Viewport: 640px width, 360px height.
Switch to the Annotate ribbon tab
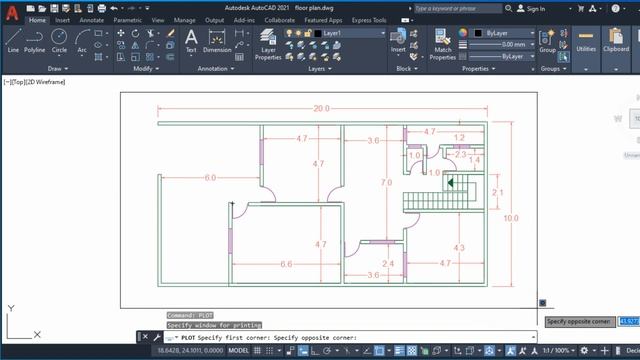pyautogui.click(x=91, y=20)
